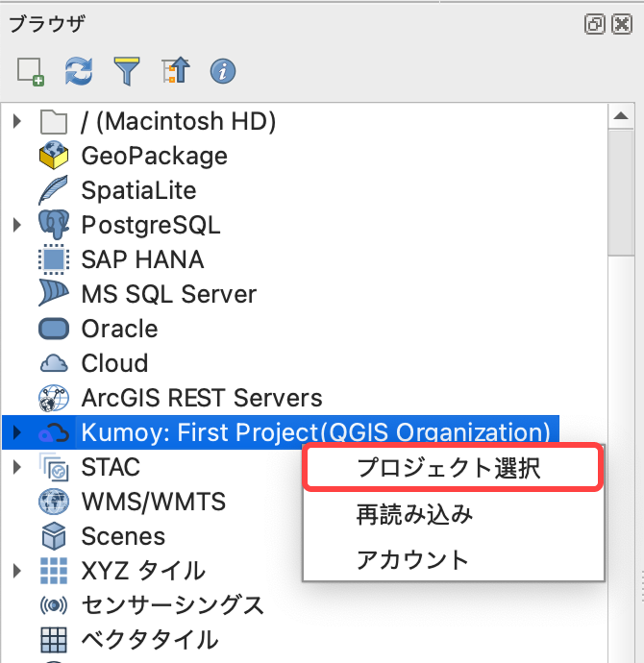Click the vertical scrollbar thumb
The width and height of the screenshot is (644, 663).
pos(621,193)
